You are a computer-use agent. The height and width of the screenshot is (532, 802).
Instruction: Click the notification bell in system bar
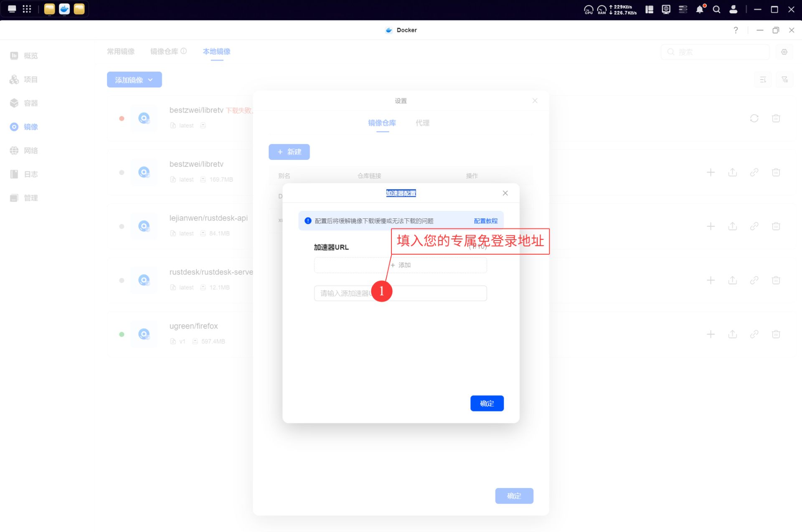point(700,9)
